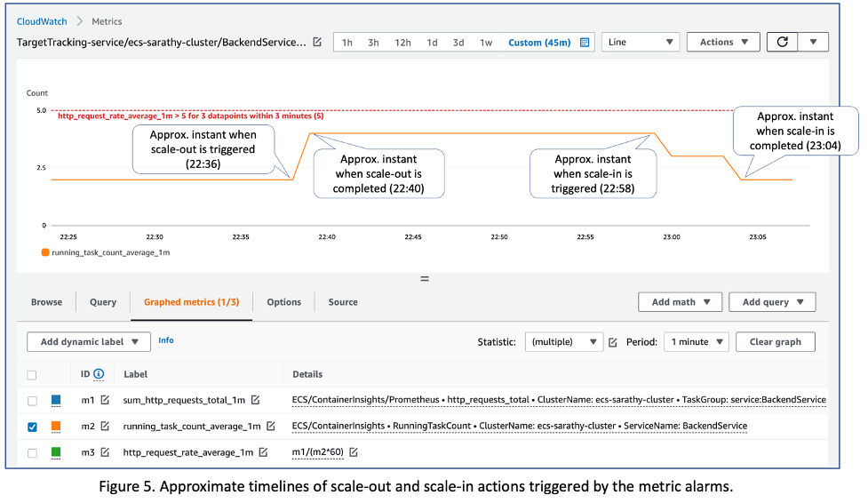The image size is (868, 503).
Task: Go to CloudWatch breadcrumb link
Action: [42, 21]
